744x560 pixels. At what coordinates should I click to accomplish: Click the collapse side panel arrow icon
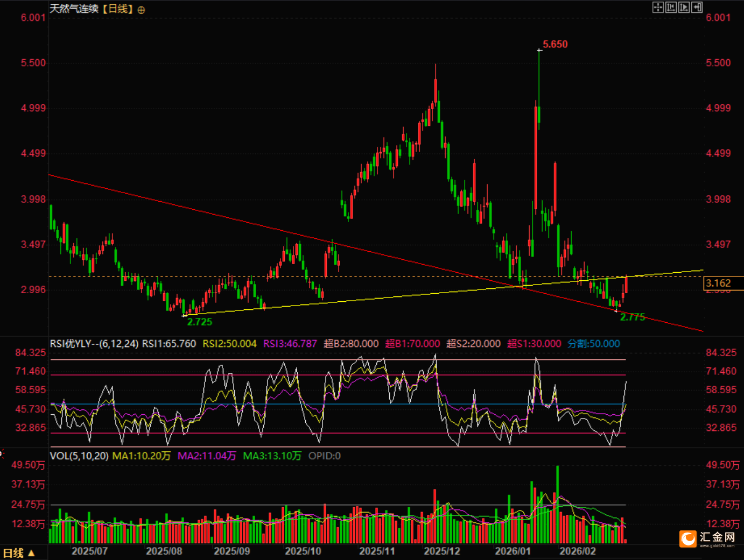(x=697, y=8)
